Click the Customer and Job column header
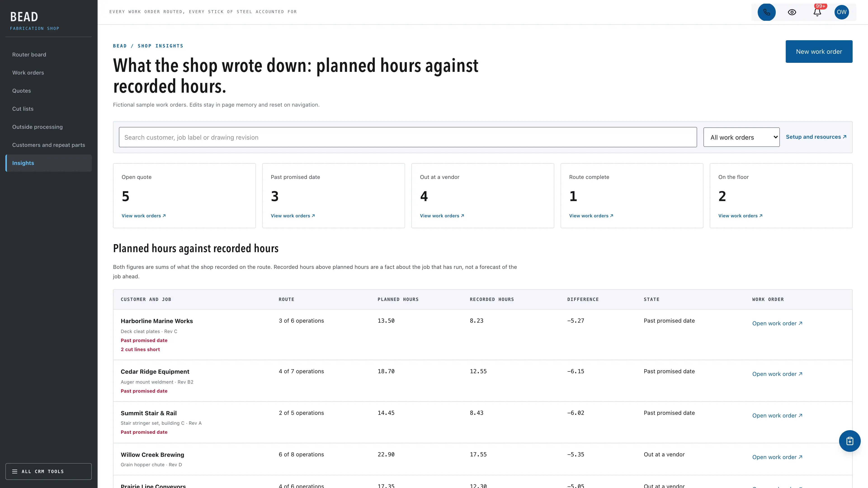868x488 pixels. pos(146,299)
